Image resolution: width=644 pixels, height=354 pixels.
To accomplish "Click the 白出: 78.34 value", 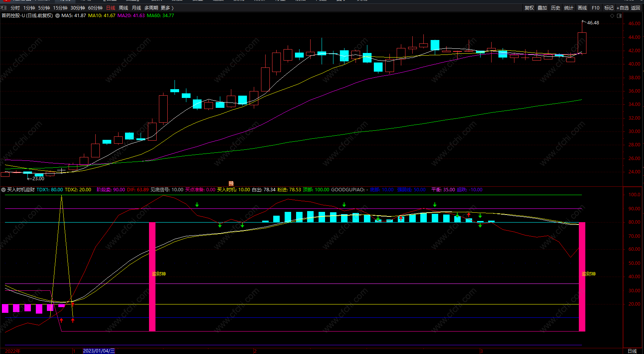I will tap(264, 190).
